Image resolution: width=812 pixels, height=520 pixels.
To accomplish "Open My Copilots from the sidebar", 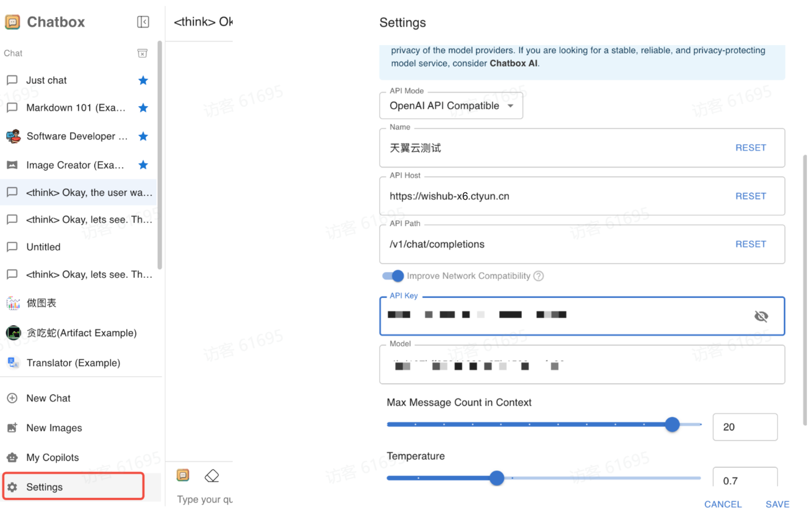I will 52,457.
